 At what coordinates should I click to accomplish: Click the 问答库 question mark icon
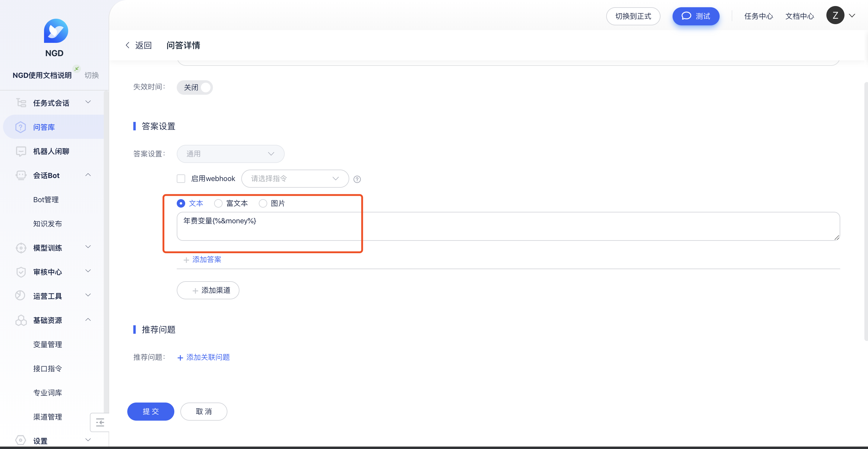21,127
